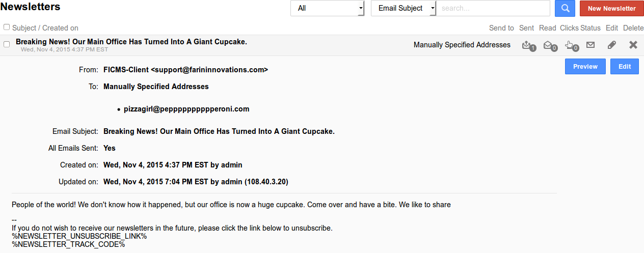Image resolution: width=644 pixels, height=253 pixels.
Task: Tick the select-all checkbox in header
Action: [7, 27]
